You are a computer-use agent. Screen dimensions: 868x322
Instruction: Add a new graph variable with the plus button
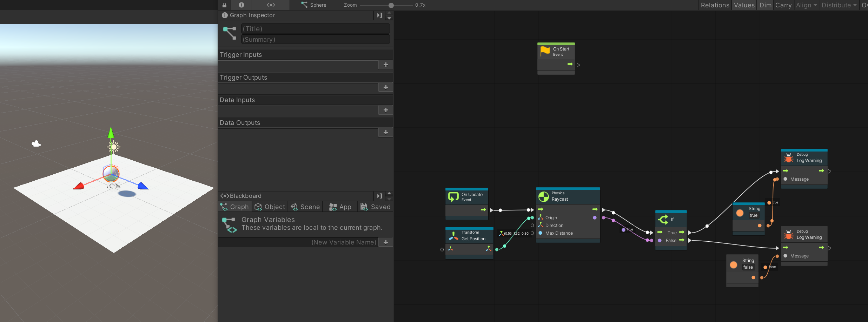[385, 242]
